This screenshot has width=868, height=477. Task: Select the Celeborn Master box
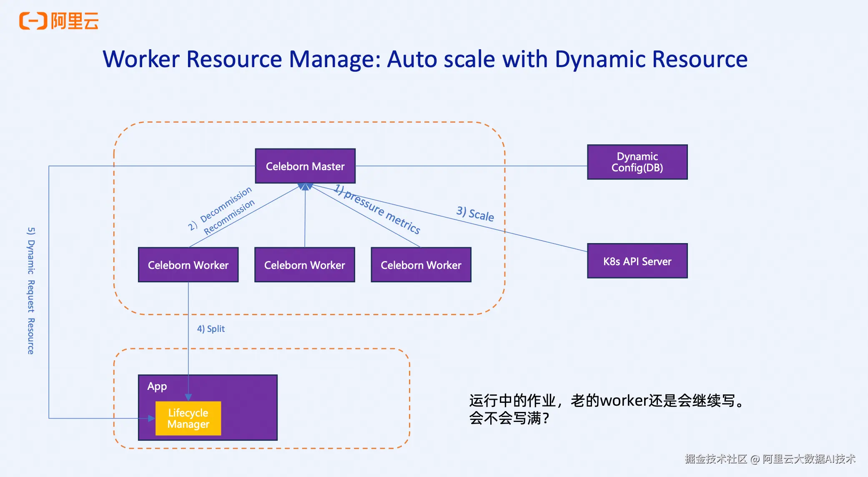pyautogui.click(x=305, y=166)
